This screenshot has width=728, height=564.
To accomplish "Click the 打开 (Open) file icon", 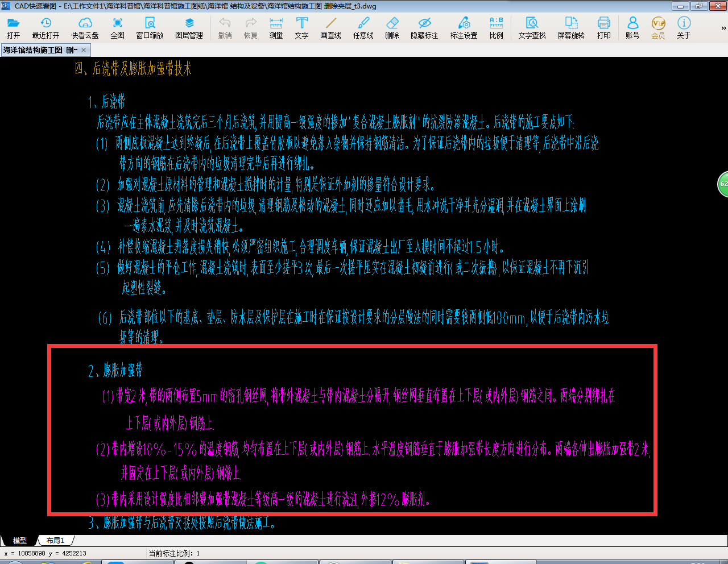I will click(x=13, y=27).
